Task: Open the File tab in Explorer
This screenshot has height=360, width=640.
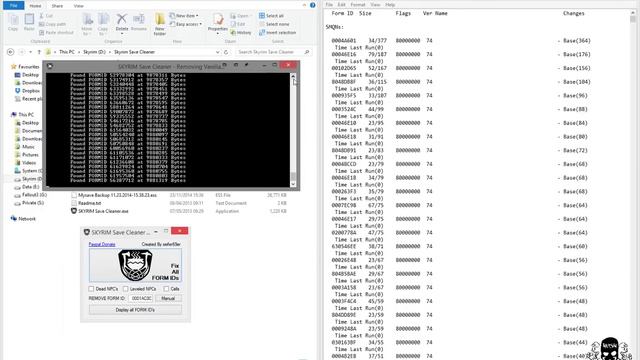Action: pos(13,6)
